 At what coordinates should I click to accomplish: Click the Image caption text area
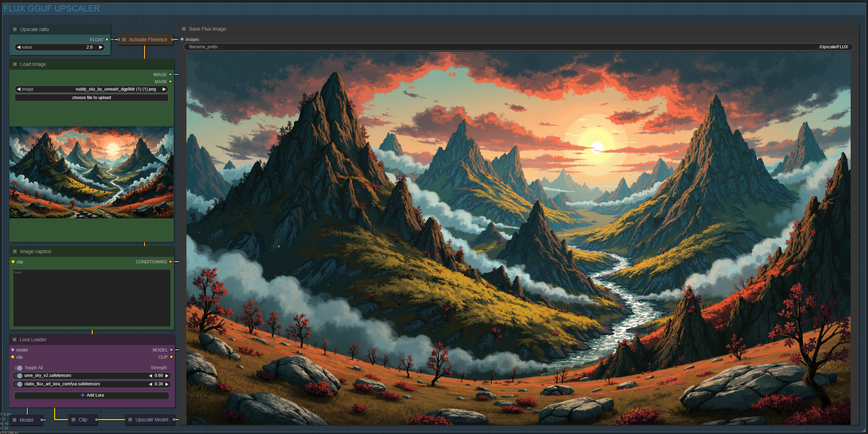click(92, 298)
